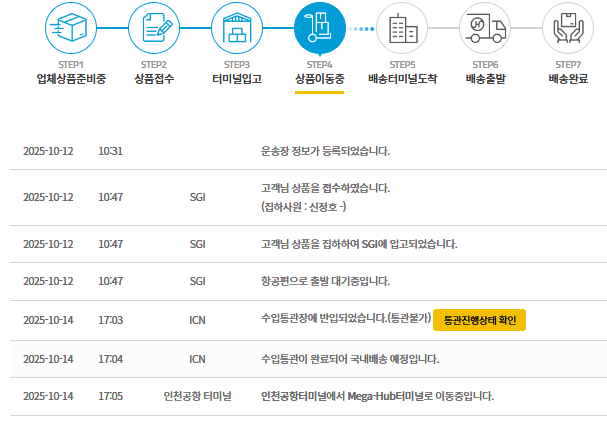Select the STEP5 delivery terminal building icon
Image resolution: width=607 pixels, height=427 pixels.
[402, 28]
